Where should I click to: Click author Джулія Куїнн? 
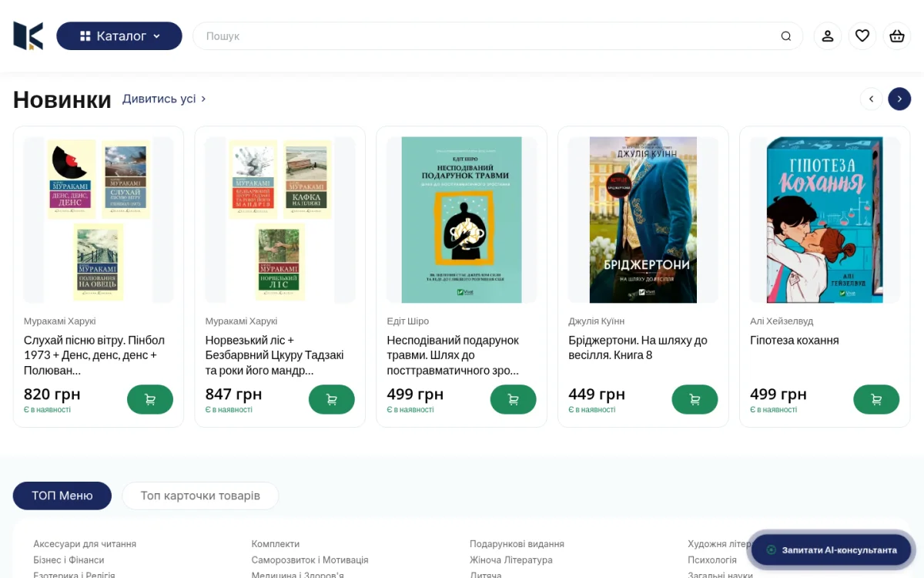tap(597, 321)
